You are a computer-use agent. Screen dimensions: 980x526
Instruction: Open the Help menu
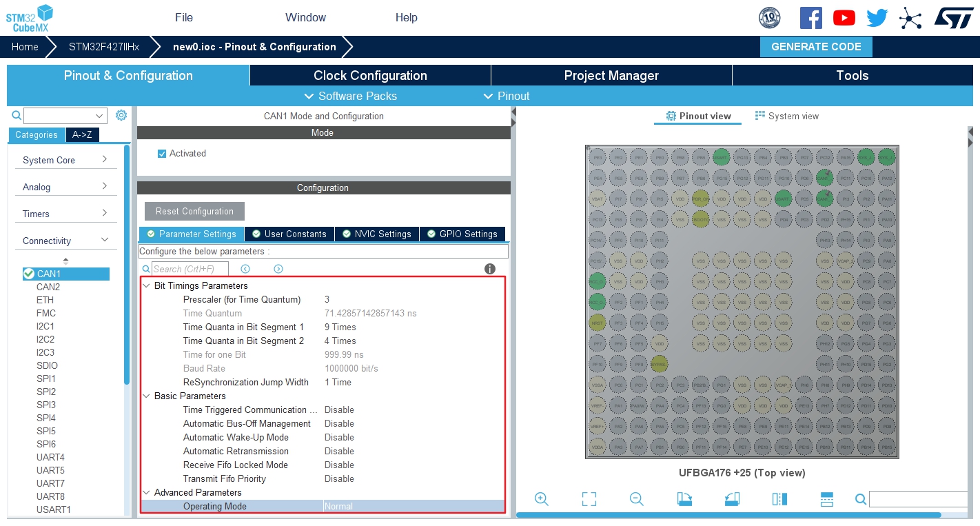click(x=407, y=17)
